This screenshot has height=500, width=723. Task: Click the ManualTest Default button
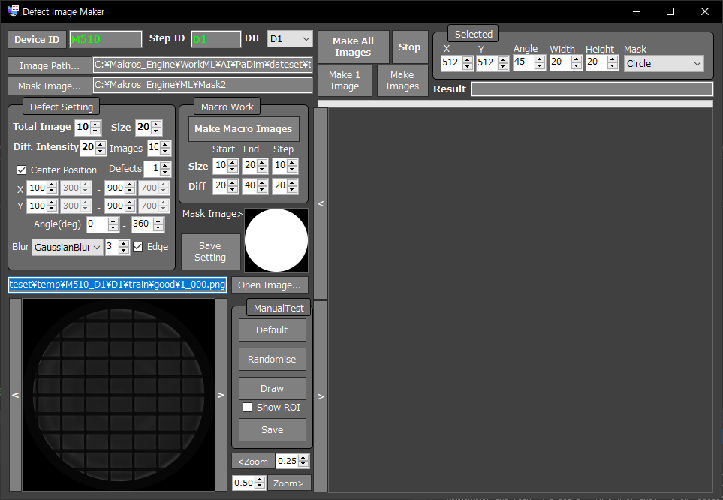point(272,330)
